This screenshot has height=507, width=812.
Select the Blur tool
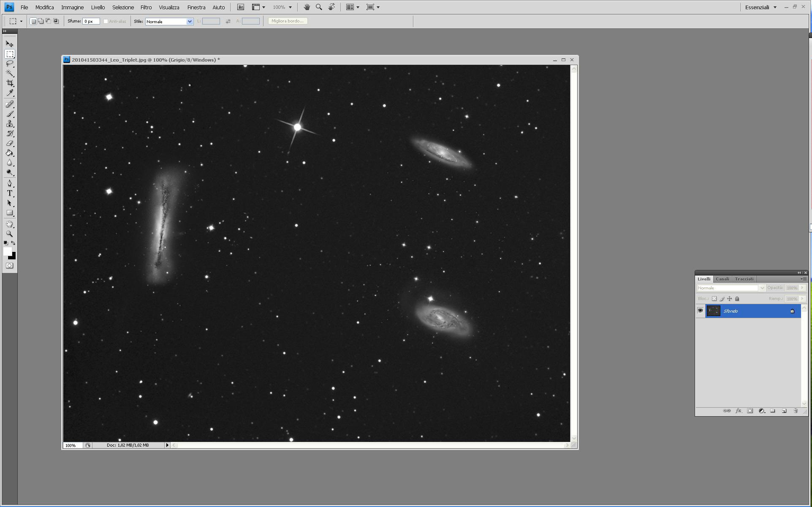10,163
